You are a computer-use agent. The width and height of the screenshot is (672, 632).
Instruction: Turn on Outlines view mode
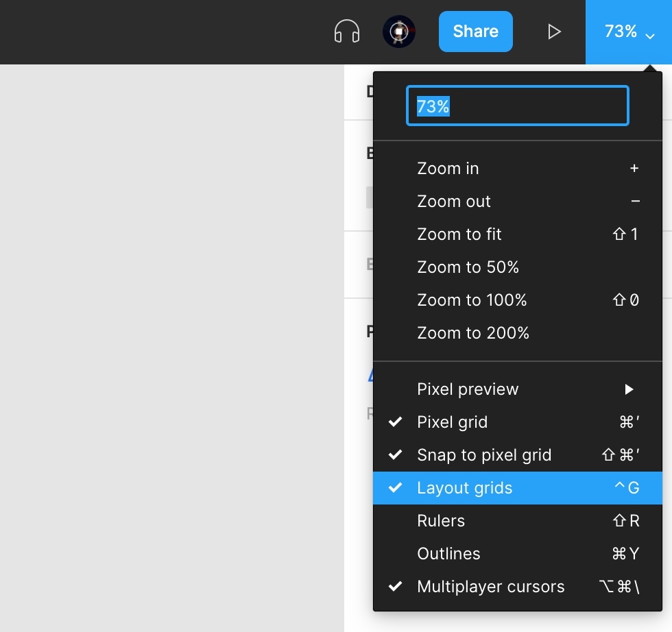(x=448, y=554)
